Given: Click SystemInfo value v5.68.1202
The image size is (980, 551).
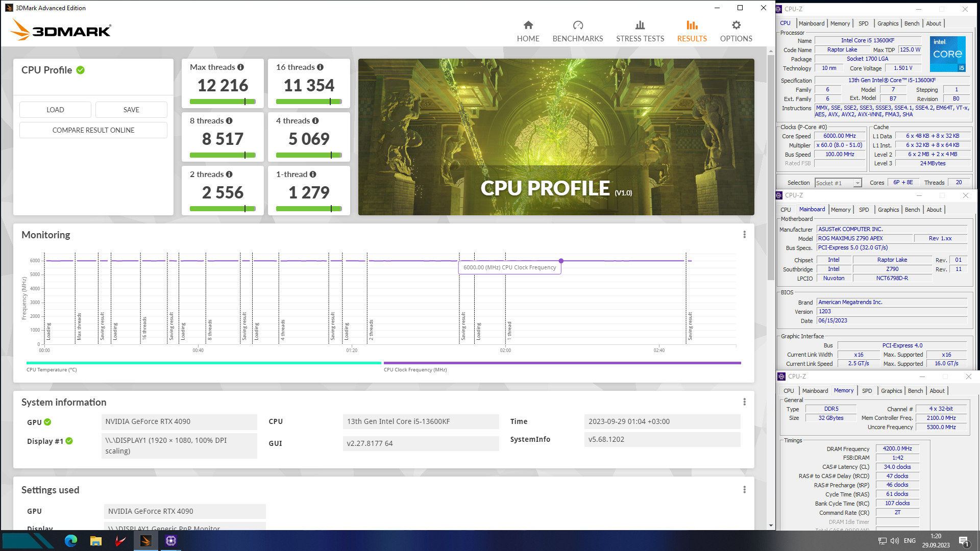Looking at the screenshot, I should coord(662,439).
